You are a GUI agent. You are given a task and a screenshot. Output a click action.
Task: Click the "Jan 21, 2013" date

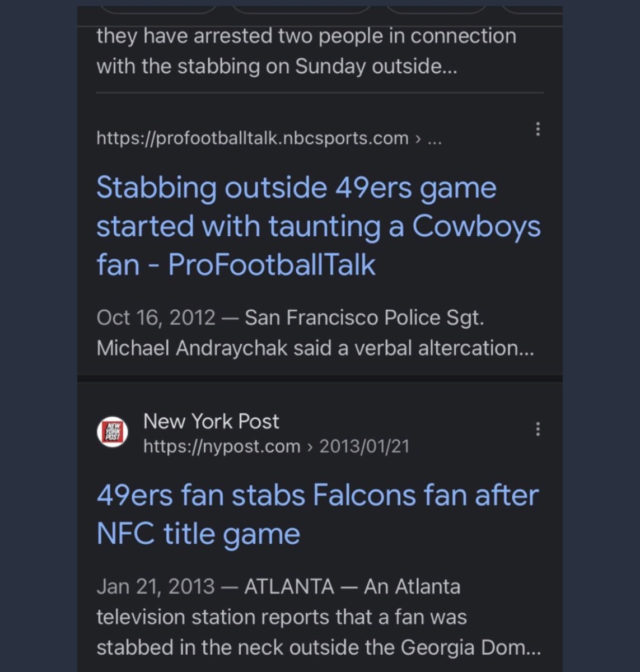(155, 586)
